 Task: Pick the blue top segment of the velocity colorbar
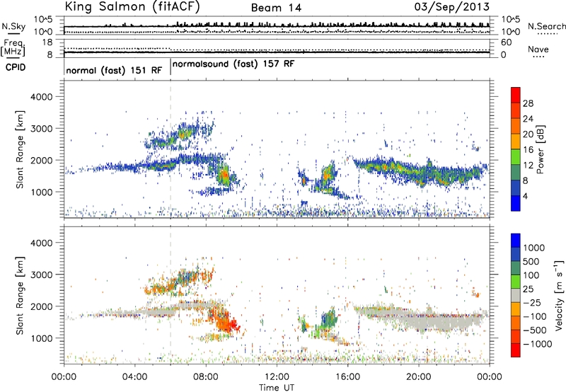(x=516, y=240)
